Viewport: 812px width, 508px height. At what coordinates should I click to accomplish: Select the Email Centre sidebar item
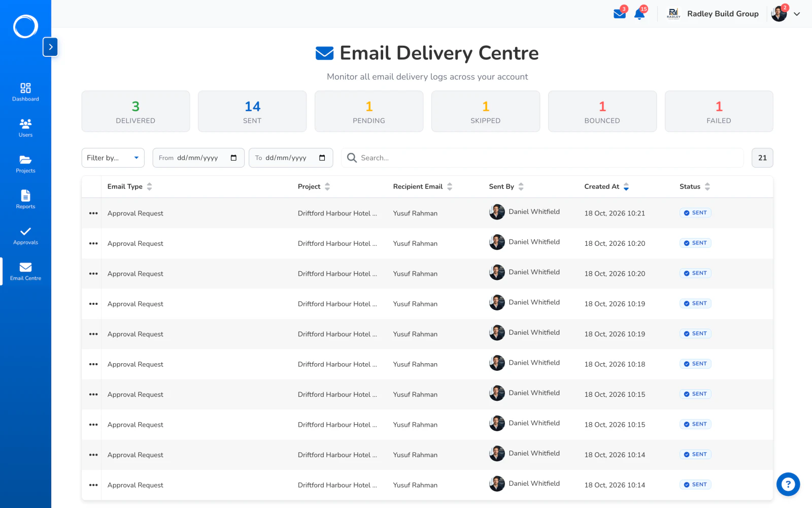click(x=25, y=271)
